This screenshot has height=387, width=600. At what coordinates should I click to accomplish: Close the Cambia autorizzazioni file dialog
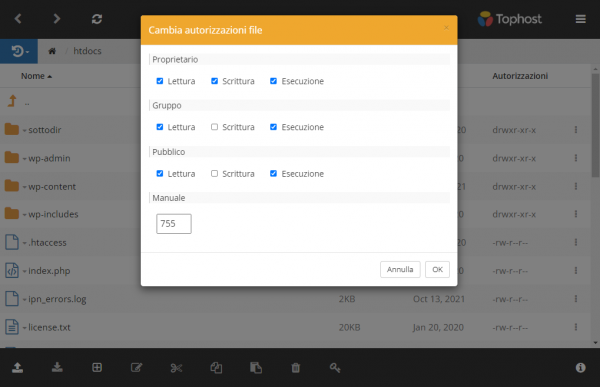(x=446, y=28)
